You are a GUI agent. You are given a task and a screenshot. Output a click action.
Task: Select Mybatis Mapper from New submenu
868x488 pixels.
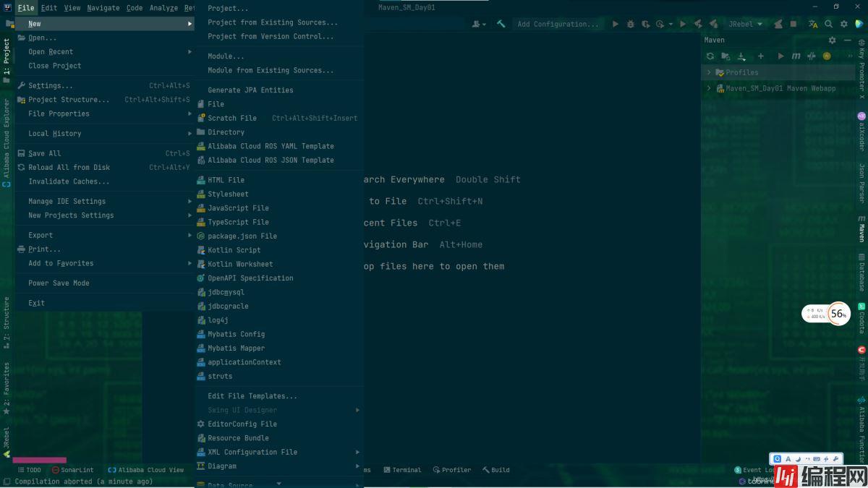point(236,348)
